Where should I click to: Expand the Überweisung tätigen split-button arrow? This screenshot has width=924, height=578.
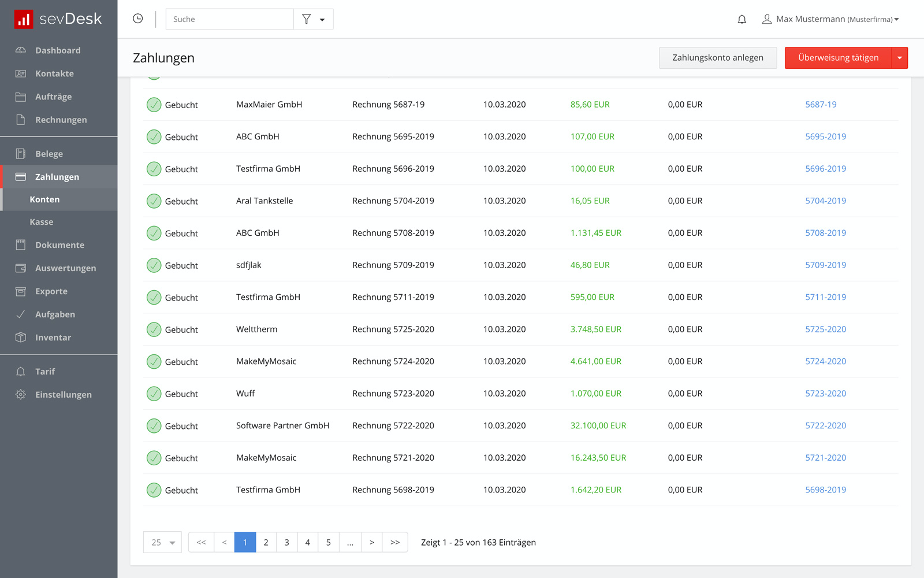pos(899,58)
